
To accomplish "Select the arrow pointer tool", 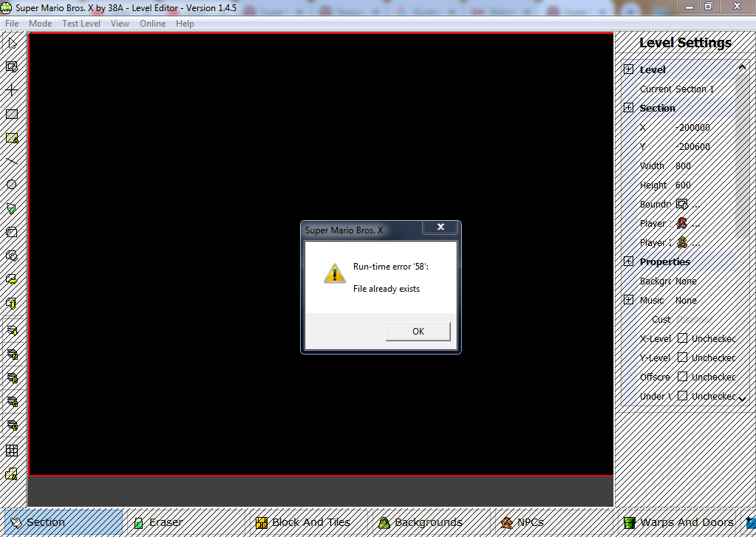I will click(x=12, y=43).
